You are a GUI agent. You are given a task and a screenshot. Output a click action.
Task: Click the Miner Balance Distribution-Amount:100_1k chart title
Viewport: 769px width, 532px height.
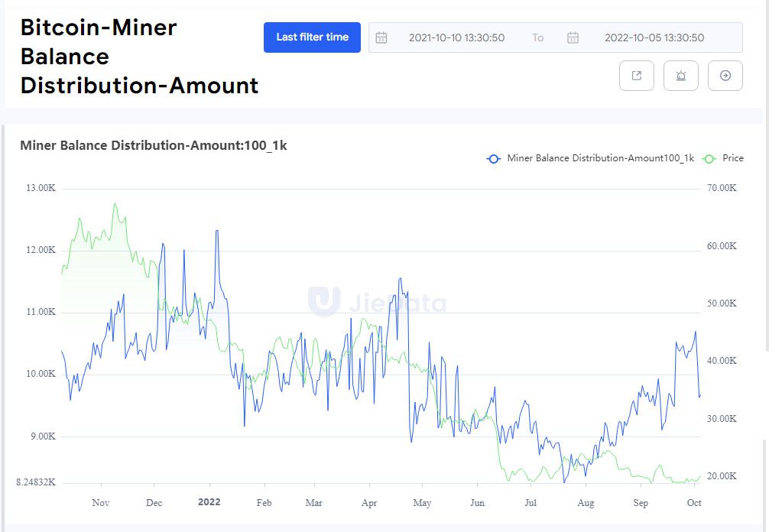pyautogui.click(x=154, y=146)
